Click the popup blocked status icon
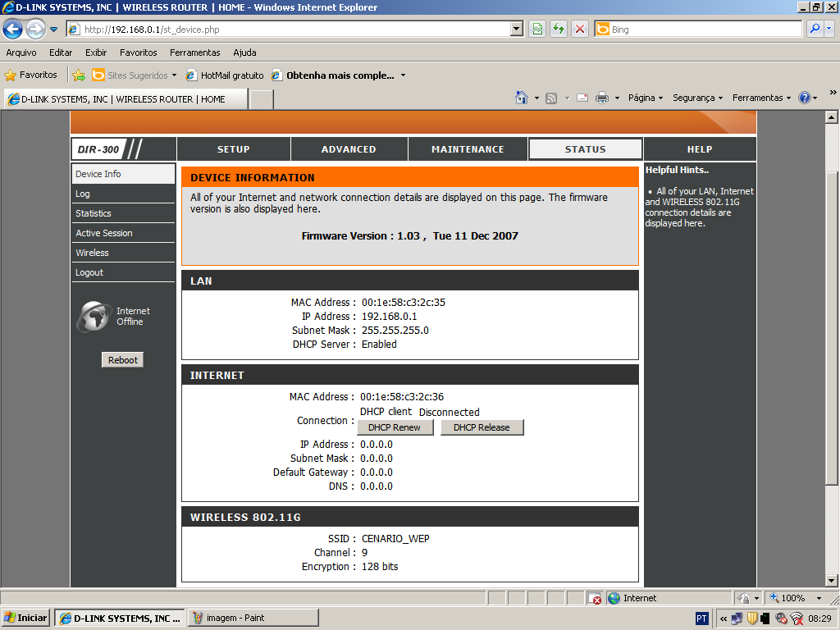This screenshot has height=630, width=840. click(594, 598)
